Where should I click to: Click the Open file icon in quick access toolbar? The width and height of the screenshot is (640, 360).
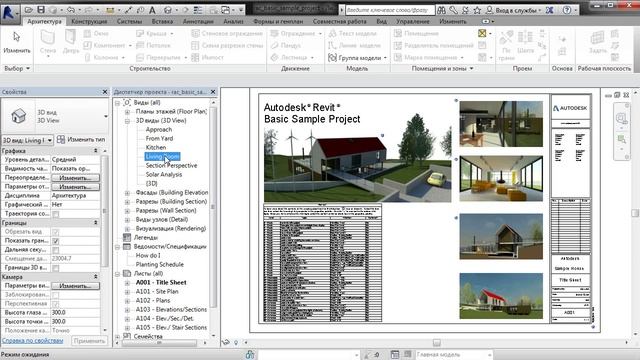29,9
